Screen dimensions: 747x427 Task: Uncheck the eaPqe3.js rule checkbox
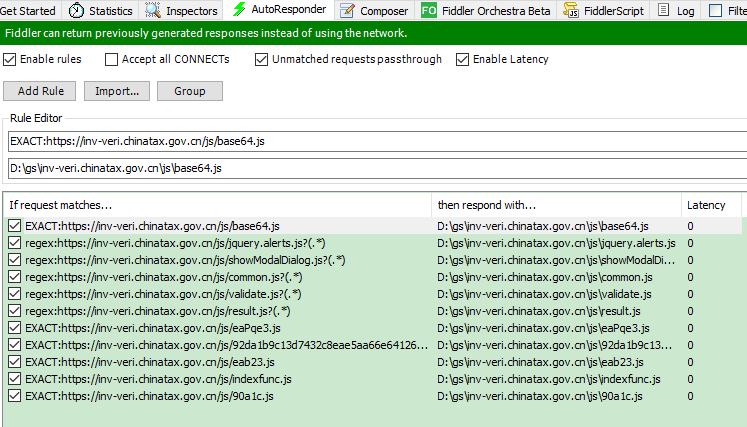tap(15, 328)
